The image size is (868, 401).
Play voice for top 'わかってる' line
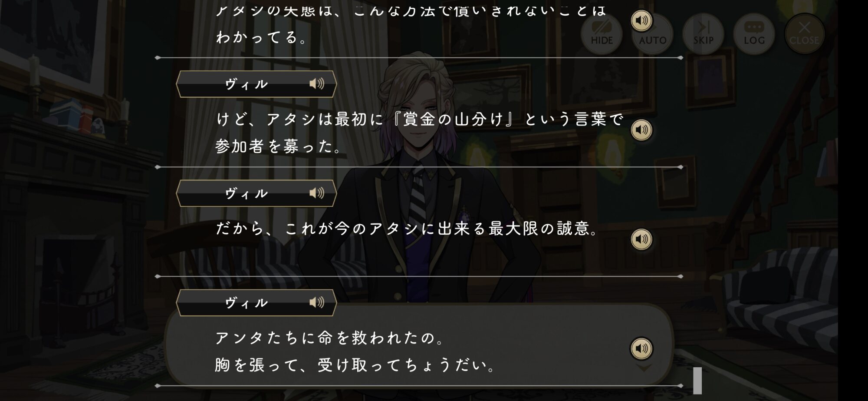641,20
